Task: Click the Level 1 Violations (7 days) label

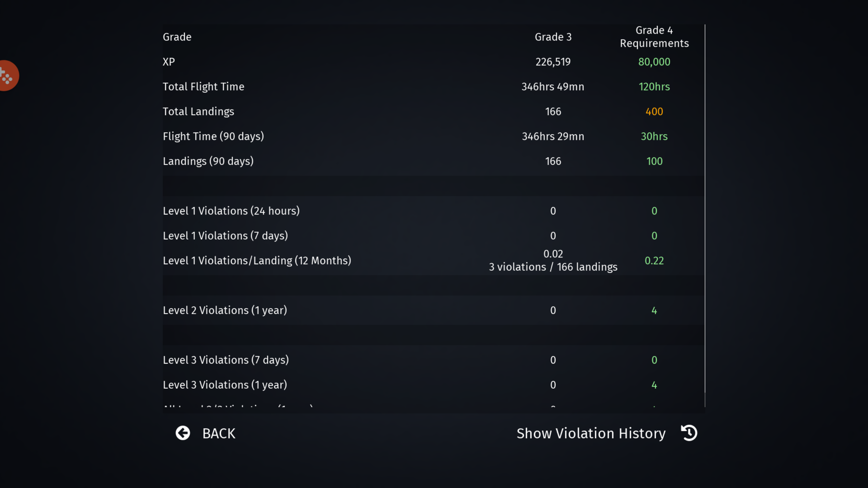Action: pos(225,236)
